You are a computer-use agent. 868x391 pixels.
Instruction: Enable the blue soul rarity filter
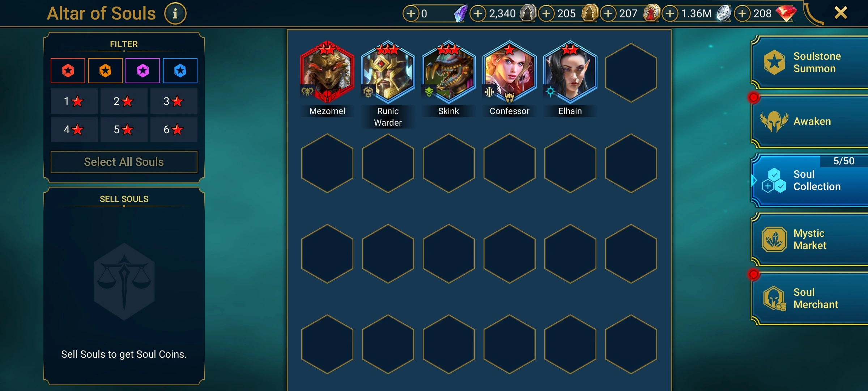[x=180, y=71]
